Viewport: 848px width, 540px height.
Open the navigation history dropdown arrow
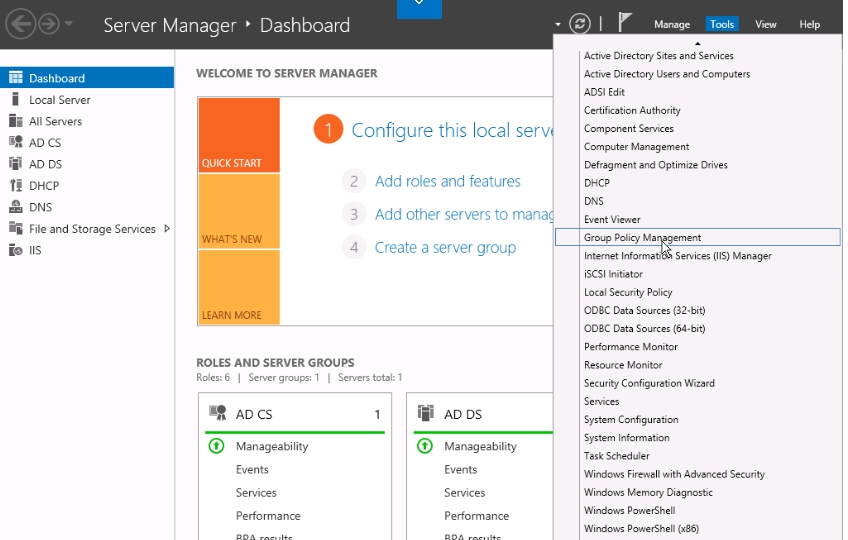(68, 24)
